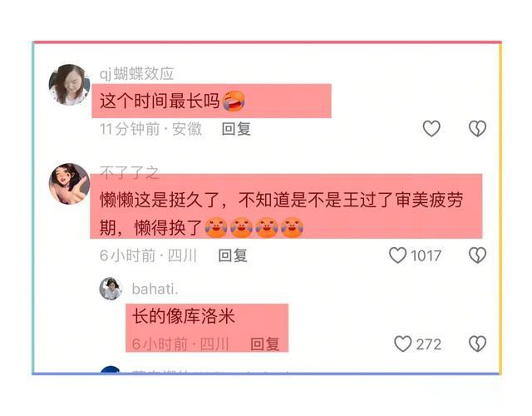Screen dimensions: 532x416
Task: Open the username qj蝴蝶效应
Action: tap(136, 74)
